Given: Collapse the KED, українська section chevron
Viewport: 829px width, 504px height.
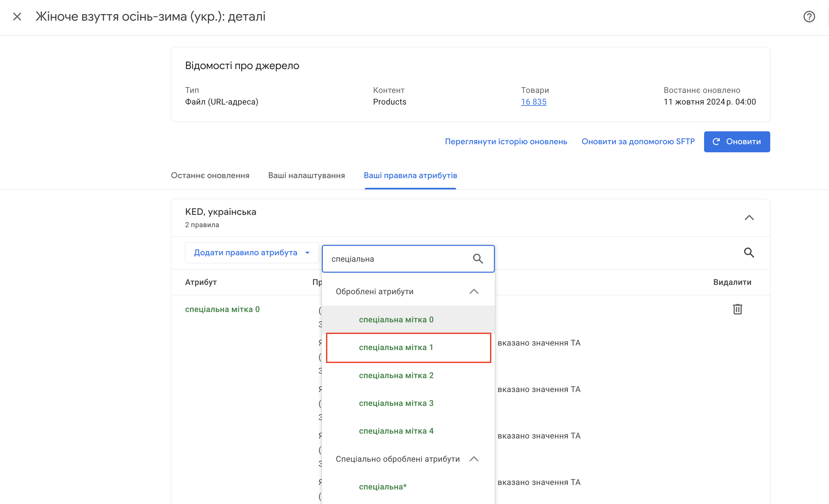Looking at the screenshot, I should pos(749,217).
